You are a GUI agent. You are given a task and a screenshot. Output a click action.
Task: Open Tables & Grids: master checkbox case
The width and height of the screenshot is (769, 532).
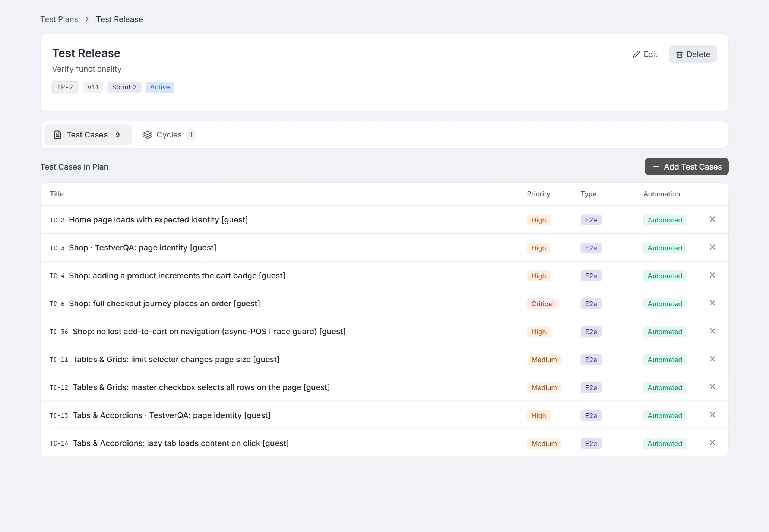201,387
